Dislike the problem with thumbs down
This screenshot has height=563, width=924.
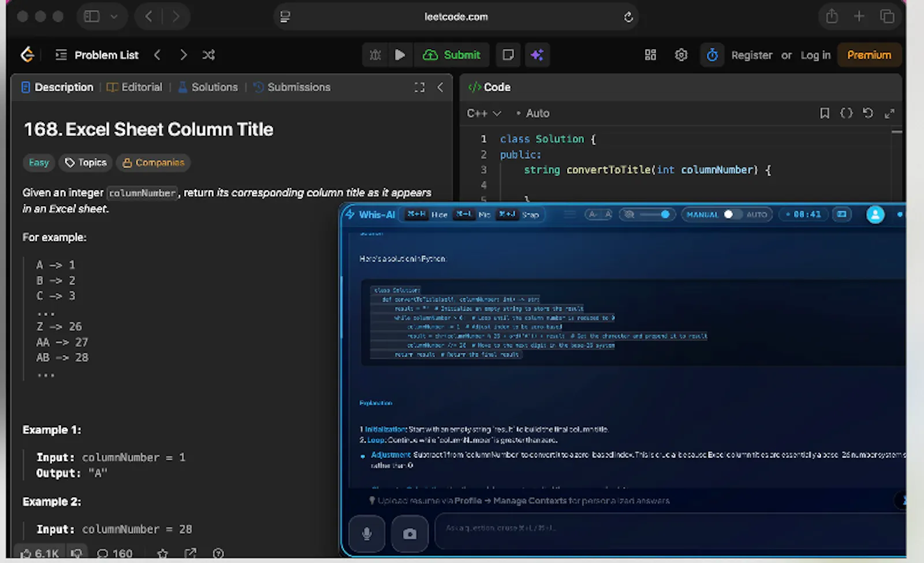[76, 553]
